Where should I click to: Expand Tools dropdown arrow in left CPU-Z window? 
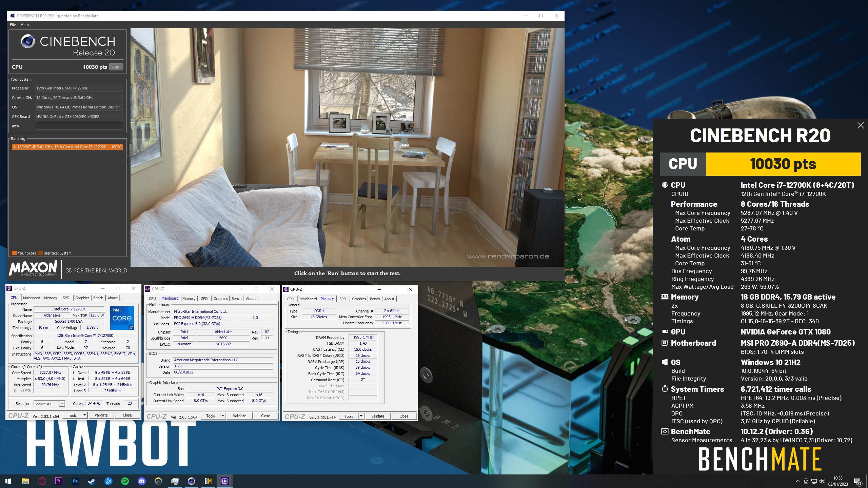[x=84, y=415]
